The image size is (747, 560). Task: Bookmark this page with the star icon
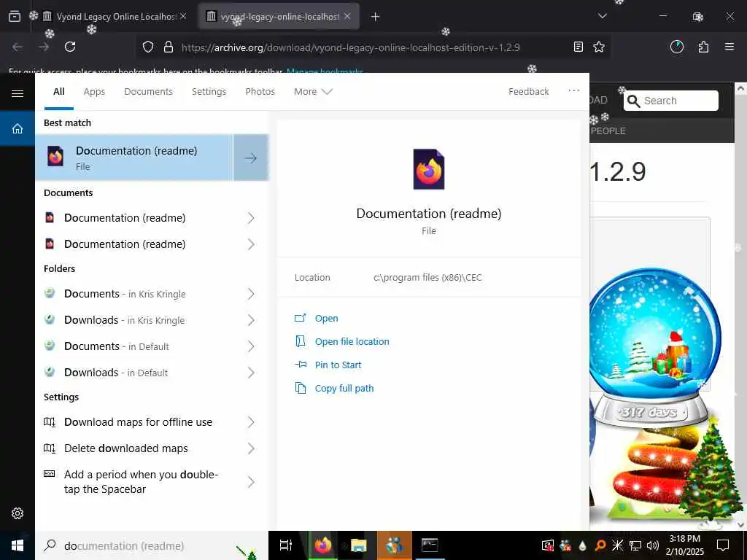point(599,47)
